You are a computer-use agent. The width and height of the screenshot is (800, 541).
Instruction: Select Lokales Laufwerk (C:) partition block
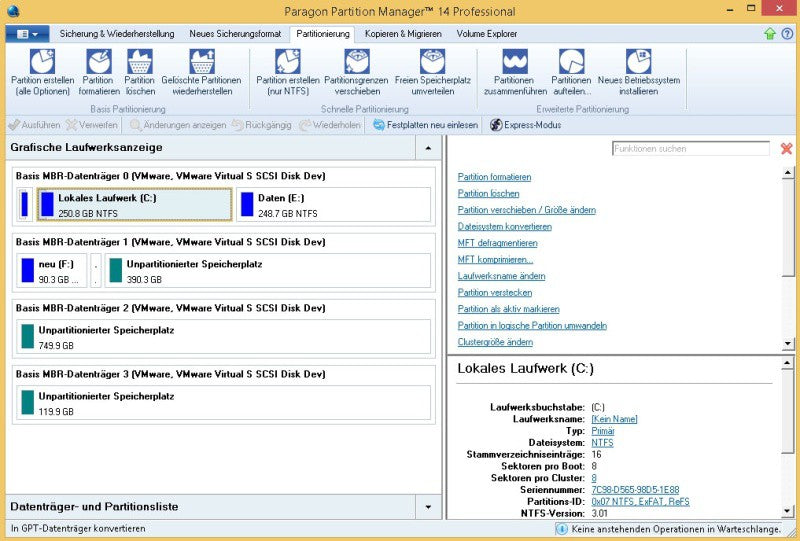tap(135, 204)
